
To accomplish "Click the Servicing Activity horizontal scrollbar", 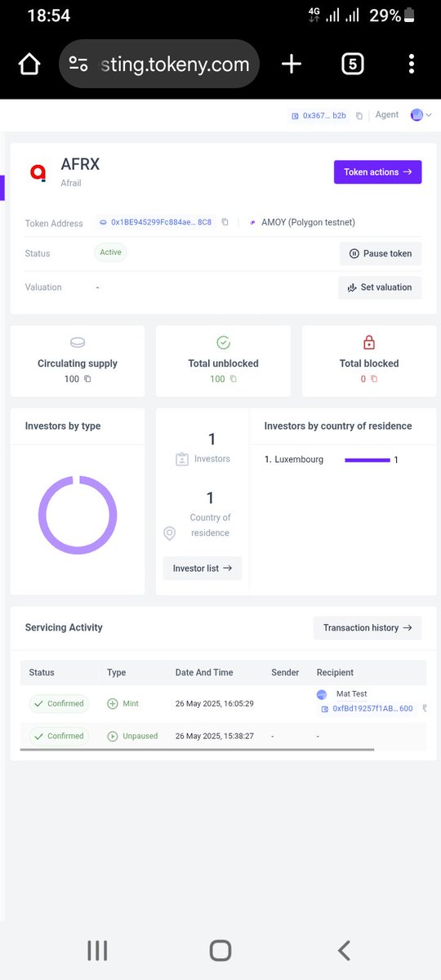I will pos(197,749).
